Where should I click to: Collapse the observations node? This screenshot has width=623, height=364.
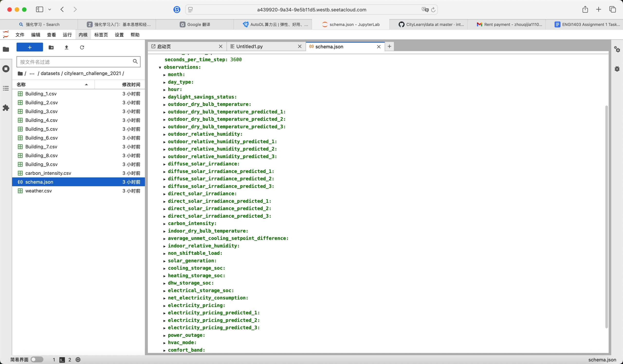pyautogui.click(x=160, y=67)
